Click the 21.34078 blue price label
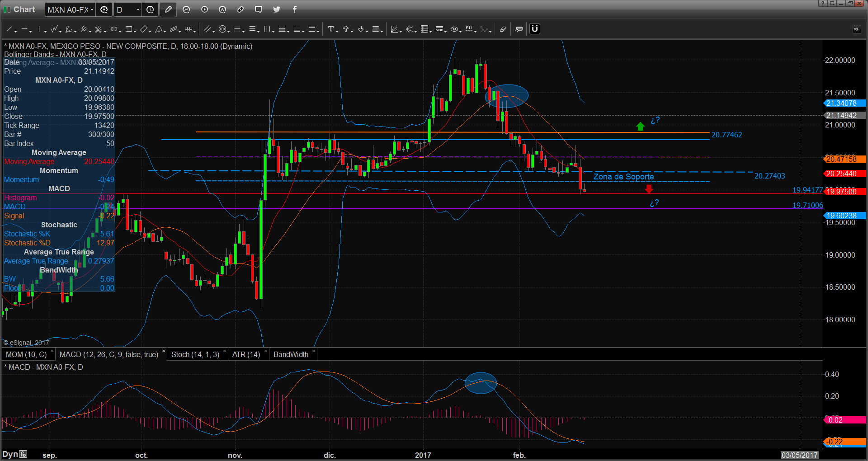 point(844,103)
